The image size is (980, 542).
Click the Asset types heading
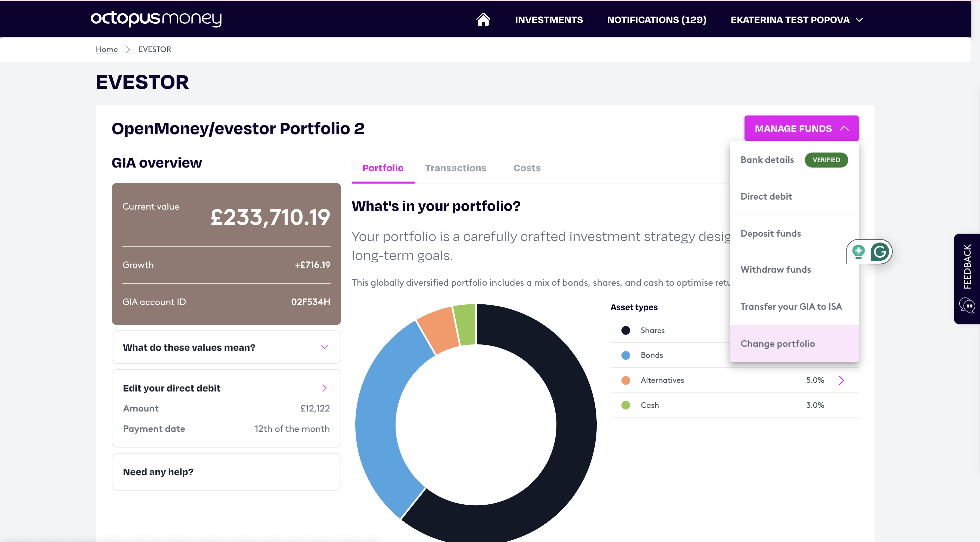(634, 307)
